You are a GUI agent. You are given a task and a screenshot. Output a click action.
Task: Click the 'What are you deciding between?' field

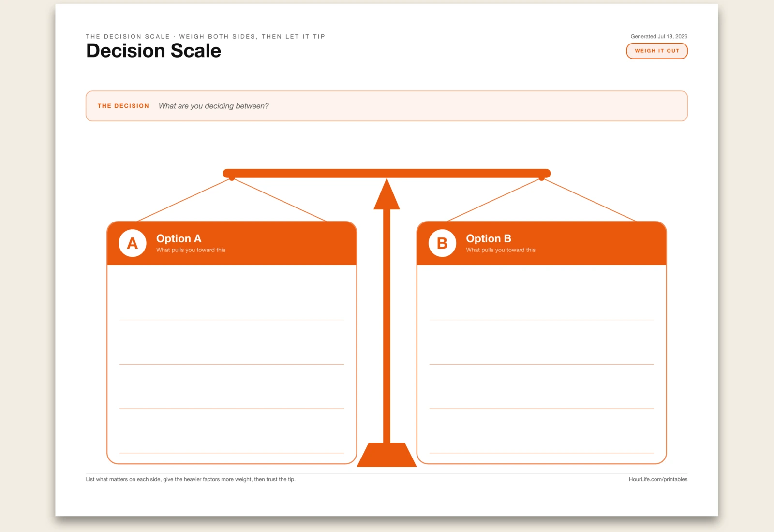click(387, 106)
